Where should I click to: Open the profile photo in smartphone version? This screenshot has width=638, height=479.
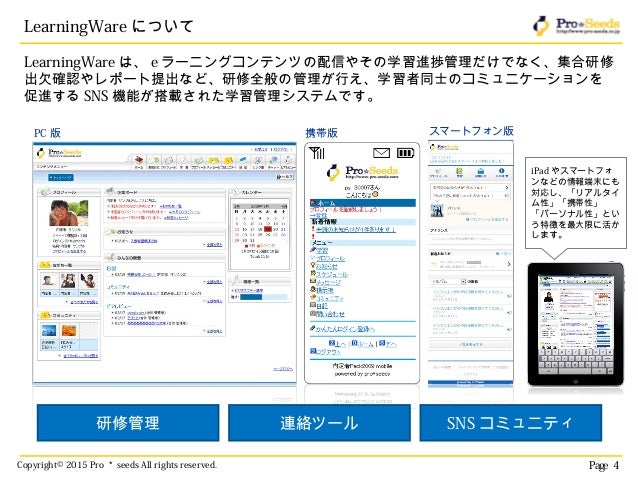pos(437,210)
